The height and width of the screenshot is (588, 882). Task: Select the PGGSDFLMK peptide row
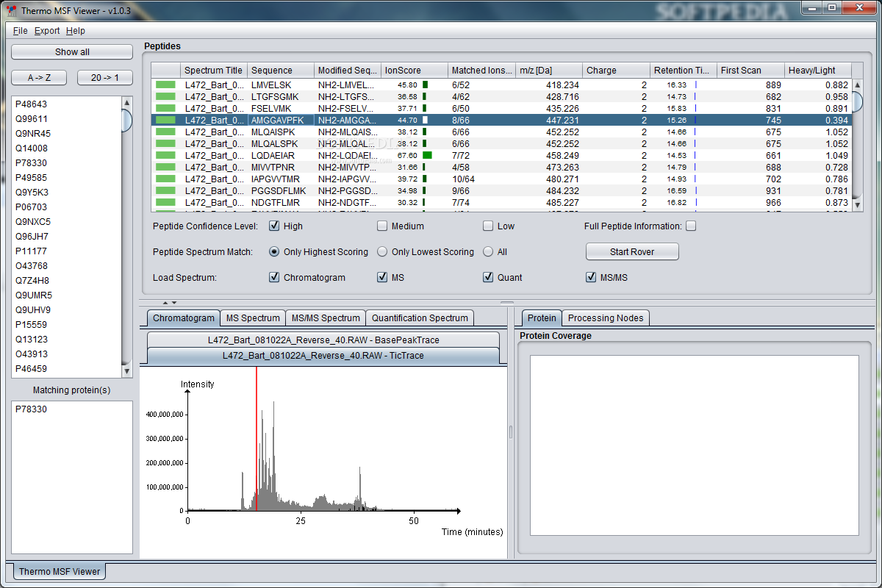pyautogui.click(x=501, y=190)
